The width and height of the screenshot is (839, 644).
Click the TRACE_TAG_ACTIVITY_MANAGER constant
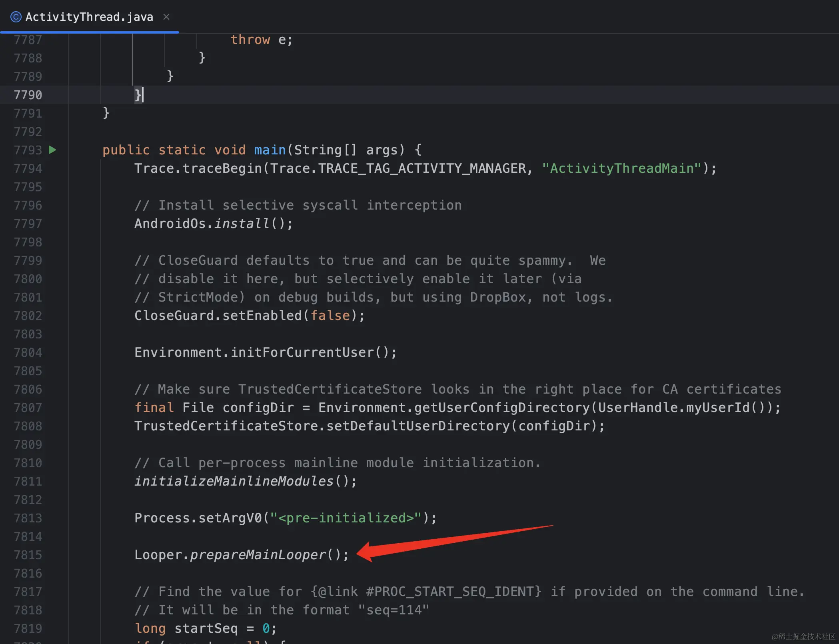(x=422, y=168)
